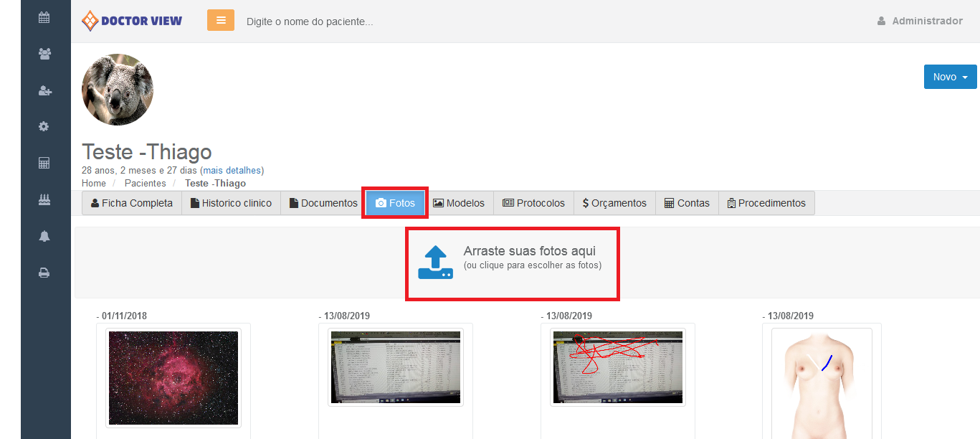
Task: Toggle the orange hamburger menu button
Action: click(x=221, y=20)
